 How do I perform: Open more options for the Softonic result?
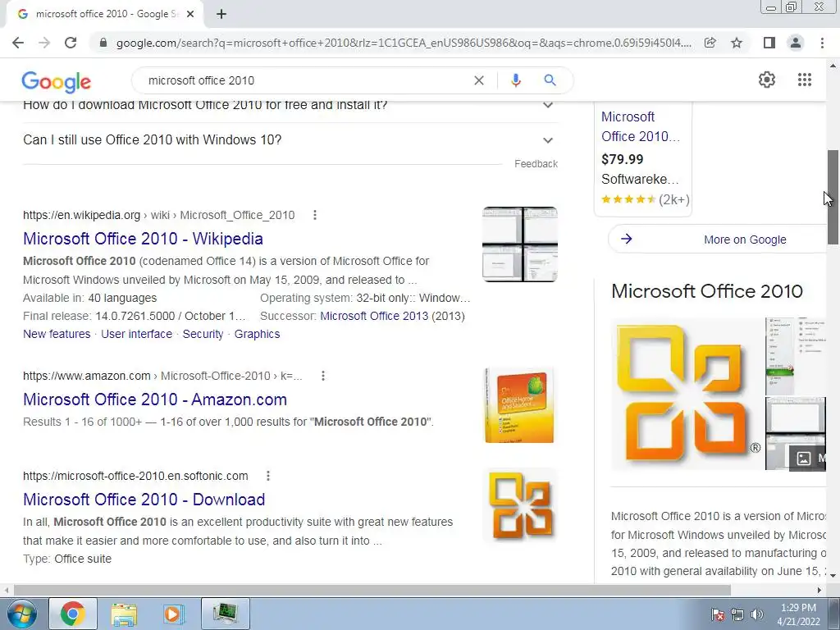268,476
